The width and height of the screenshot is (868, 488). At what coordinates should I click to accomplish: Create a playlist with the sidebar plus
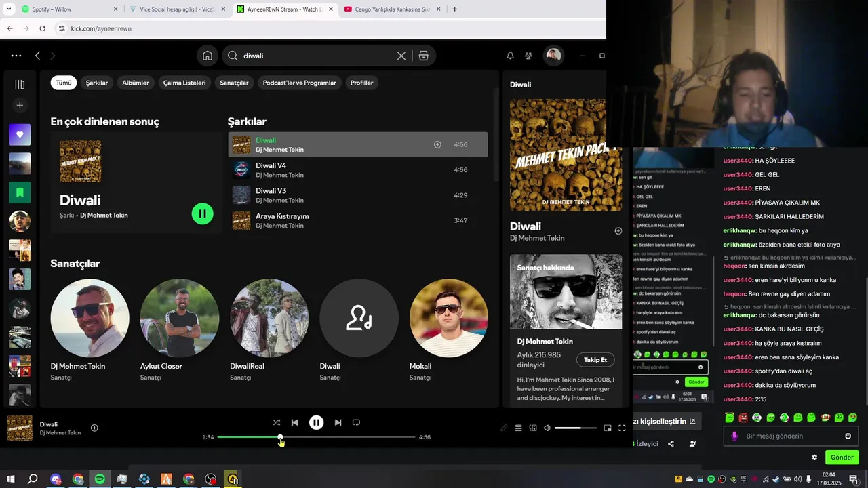(x=20, y=105)
